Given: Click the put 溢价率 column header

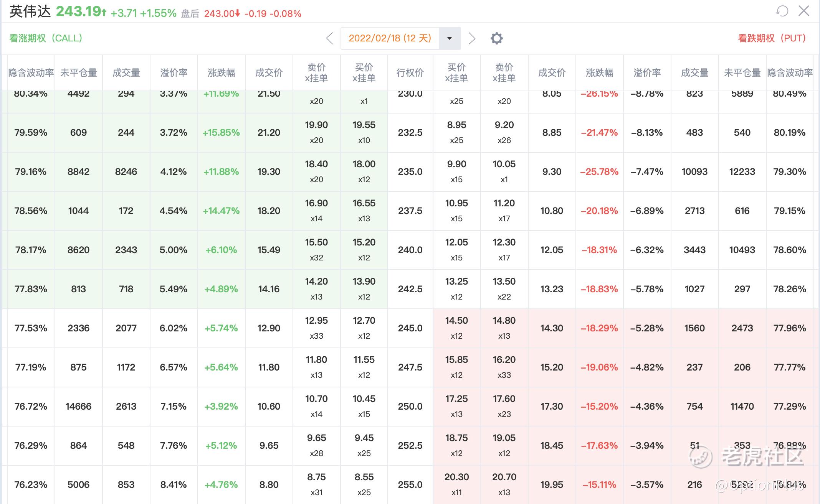Looking at the screenshot, I should [x=647, y=73].
